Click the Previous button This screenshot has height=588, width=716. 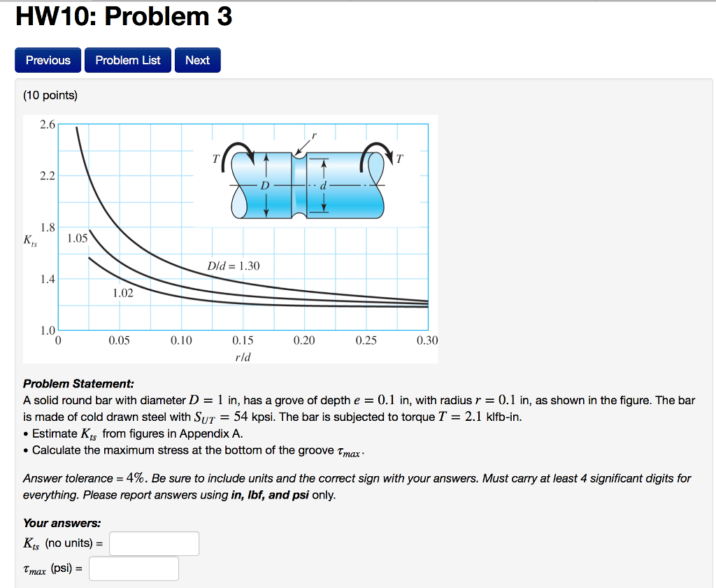click(x=47, y=60)
